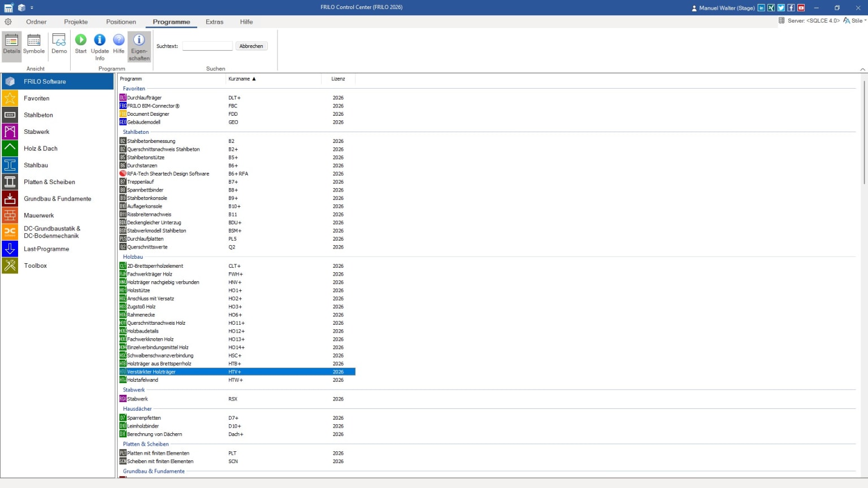Select Berechnung von Dächern row

(237, 434)
